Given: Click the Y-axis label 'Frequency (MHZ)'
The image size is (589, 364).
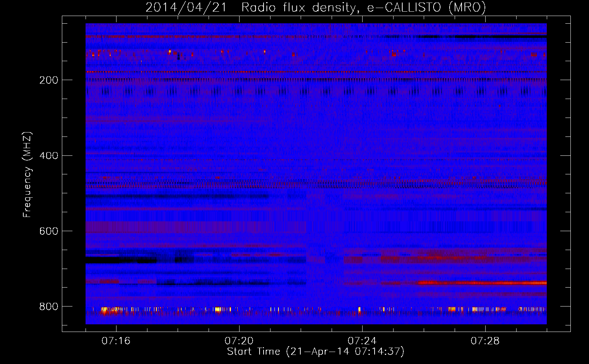Looking at the screenshot, I should pos(27,175).
